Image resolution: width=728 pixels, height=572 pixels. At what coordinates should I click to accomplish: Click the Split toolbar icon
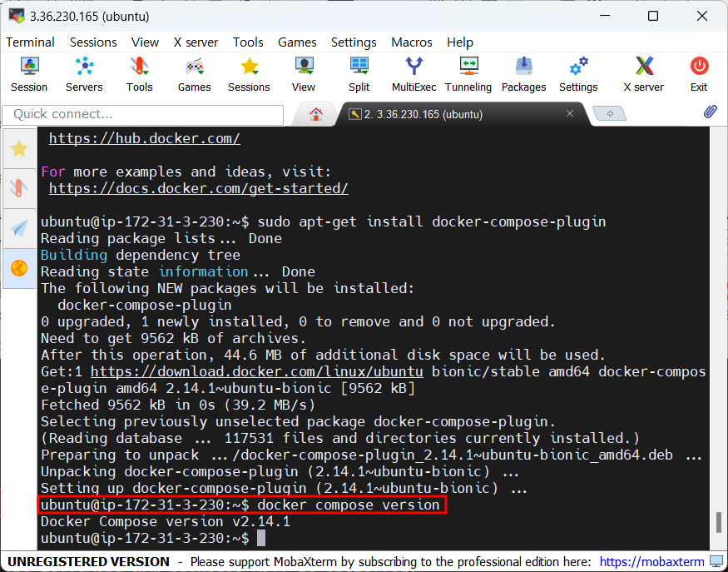[x=359, y=74]
